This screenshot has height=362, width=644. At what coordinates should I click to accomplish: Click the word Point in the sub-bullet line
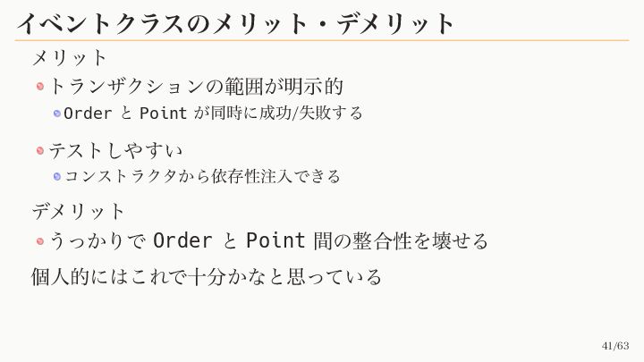(x=164, y=114)
